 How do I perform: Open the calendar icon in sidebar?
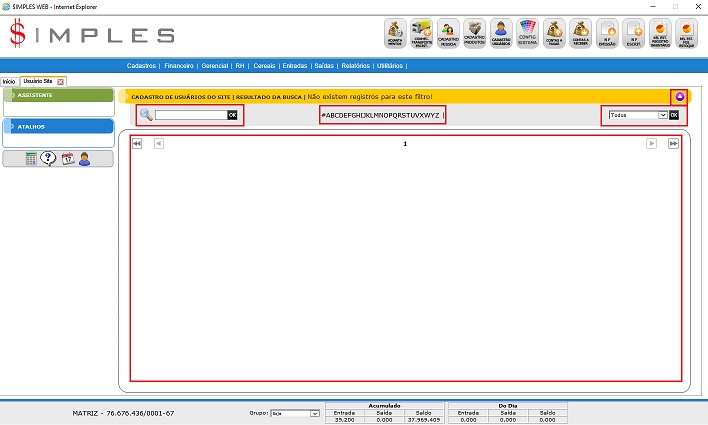[x=67, y=159]
